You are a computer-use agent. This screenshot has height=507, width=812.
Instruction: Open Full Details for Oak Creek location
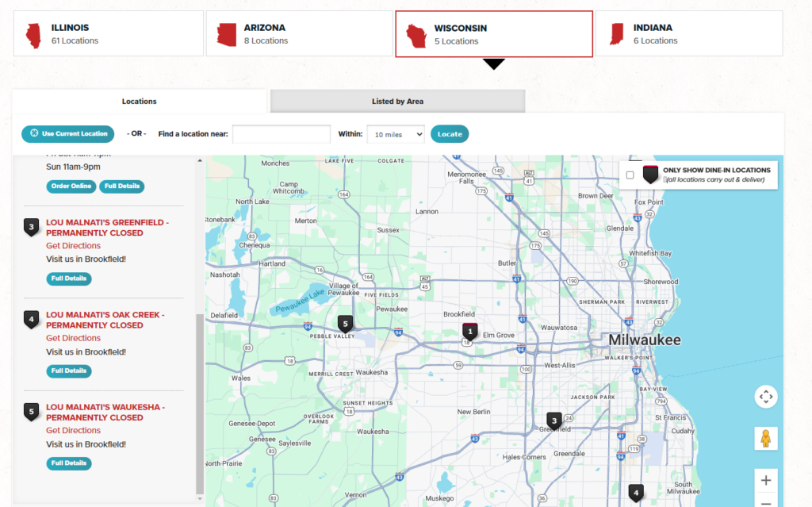[69, 371]
